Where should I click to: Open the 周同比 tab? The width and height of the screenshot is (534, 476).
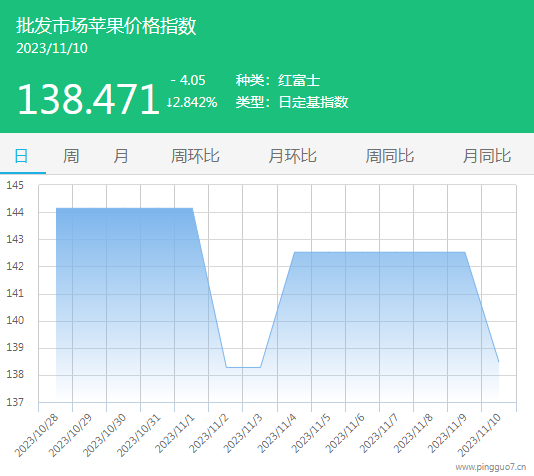coord(390,156)
